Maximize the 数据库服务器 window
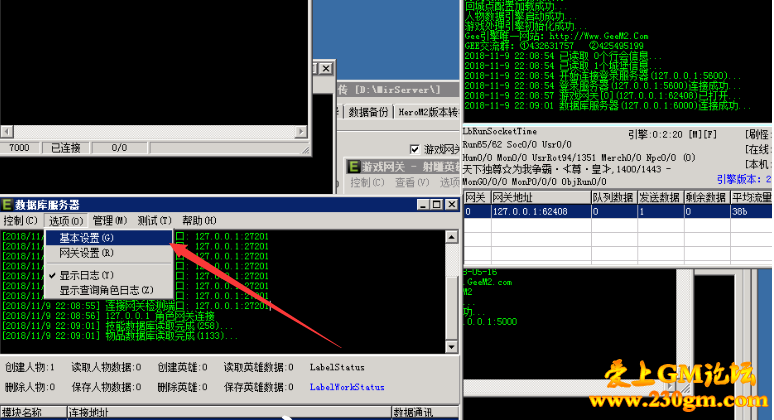This screenshot has width=774, height=420. click(x=437, y=204)
